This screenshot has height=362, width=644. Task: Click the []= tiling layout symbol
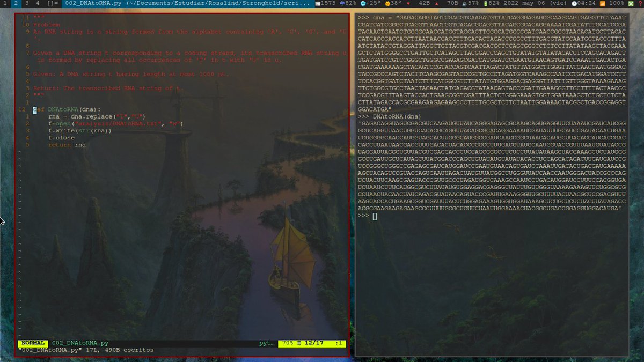pyautogui.click(x=52, y=3)
